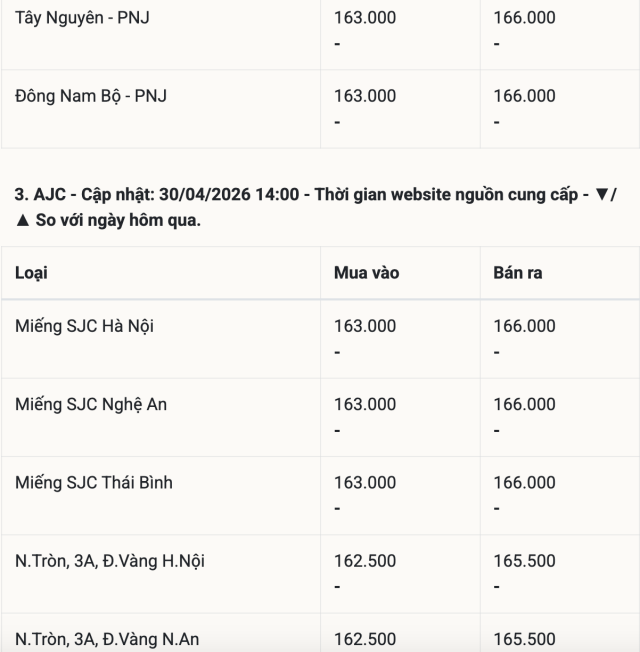640x652 pixels.
Task: Click the Miếng SJC Hà Nội row label
Action: click(x=85, y=326)
